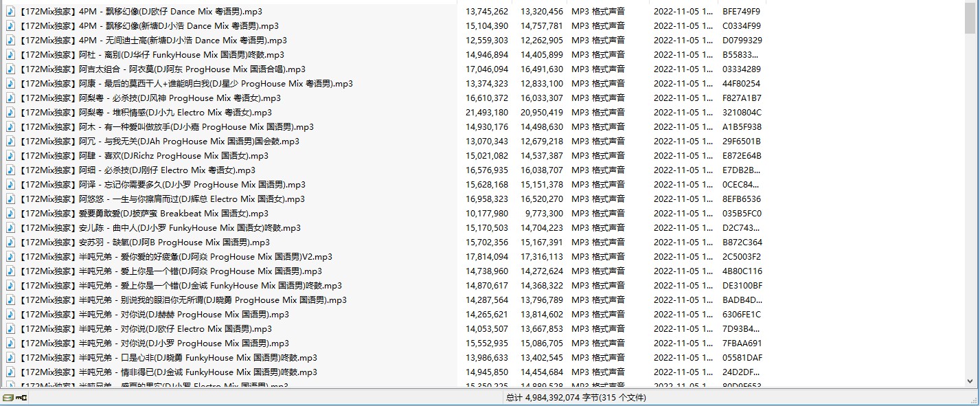Select 安儿陈 - 曲中人 FunkyHouse Mix file
This screenshot has width=980, height=406.
pyautogui.click(x=161, y=228)
